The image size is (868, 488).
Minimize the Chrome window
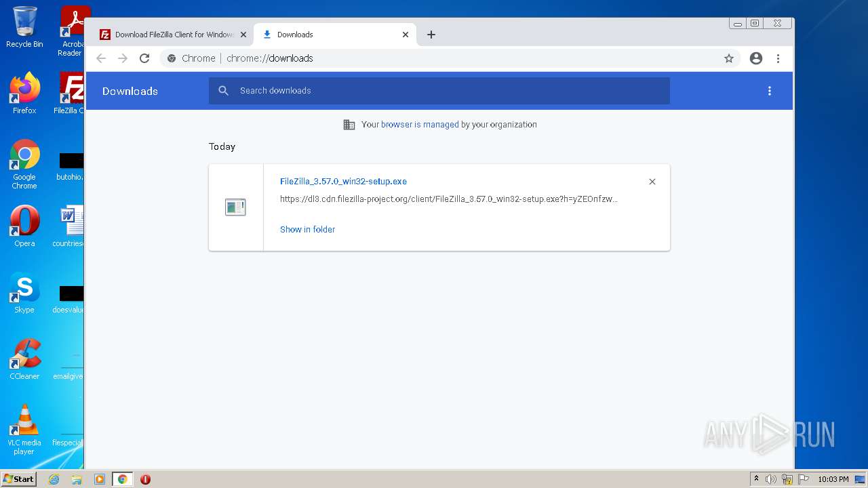click(x=738, y=23)
